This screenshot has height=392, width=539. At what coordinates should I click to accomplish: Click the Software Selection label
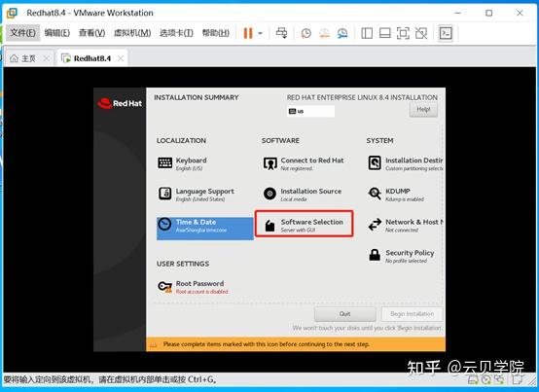click(x=311, y=222)
